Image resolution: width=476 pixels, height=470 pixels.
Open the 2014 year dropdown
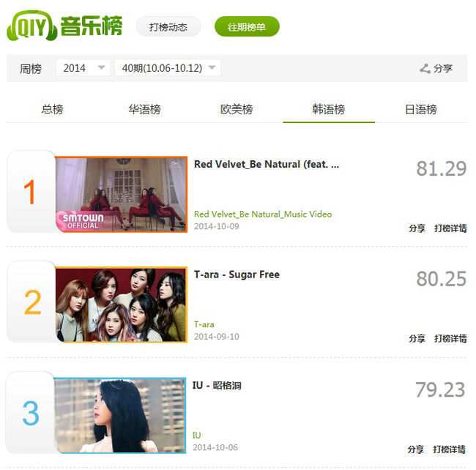pyautogui.click(x=83, y=68)
